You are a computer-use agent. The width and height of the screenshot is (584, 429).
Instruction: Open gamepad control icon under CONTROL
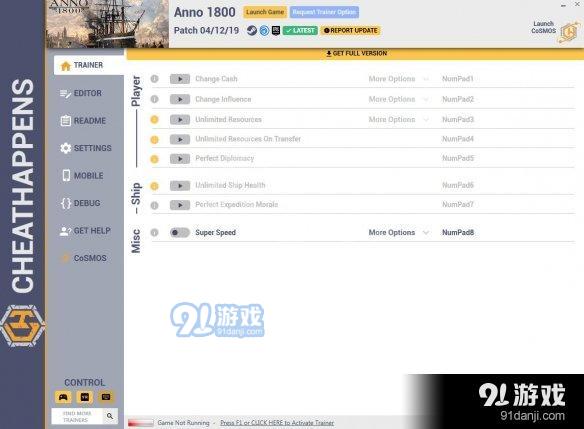(x=63, y=397)
